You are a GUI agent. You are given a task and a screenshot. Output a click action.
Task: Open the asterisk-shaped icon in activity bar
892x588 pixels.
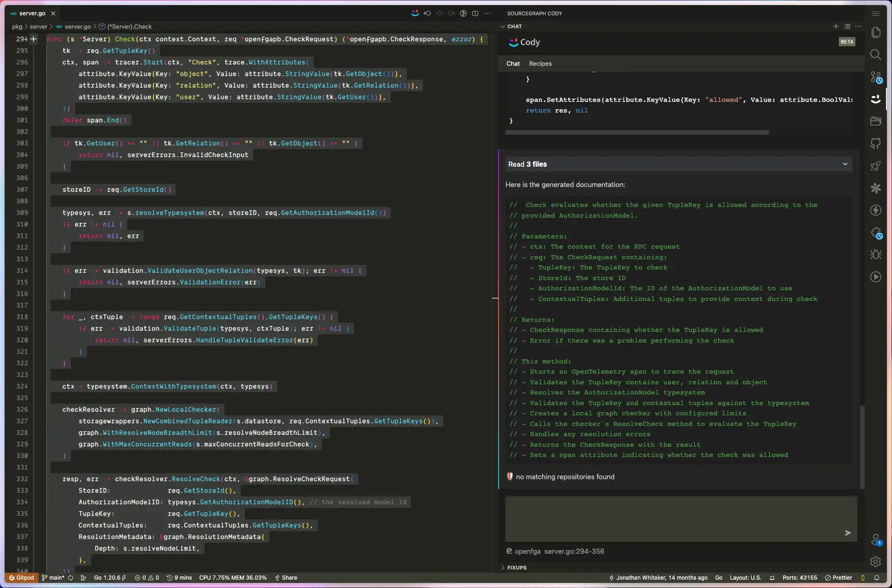click(875, 188)
